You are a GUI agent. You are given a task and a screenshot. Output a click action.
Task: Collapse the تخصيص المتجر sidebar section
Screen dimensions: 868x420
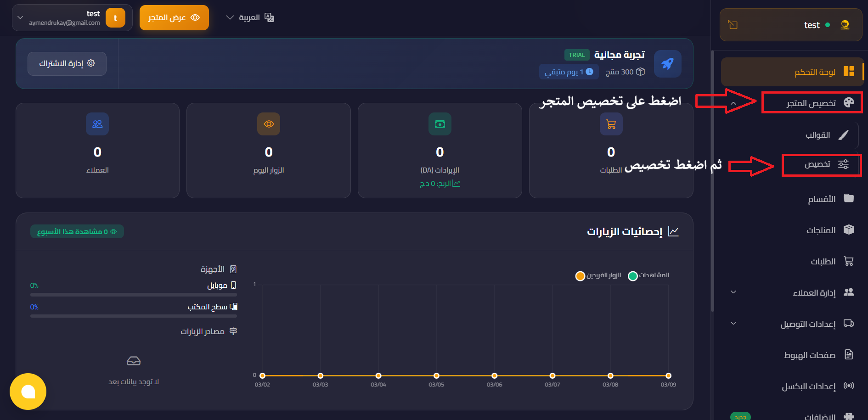coord(733,103)
